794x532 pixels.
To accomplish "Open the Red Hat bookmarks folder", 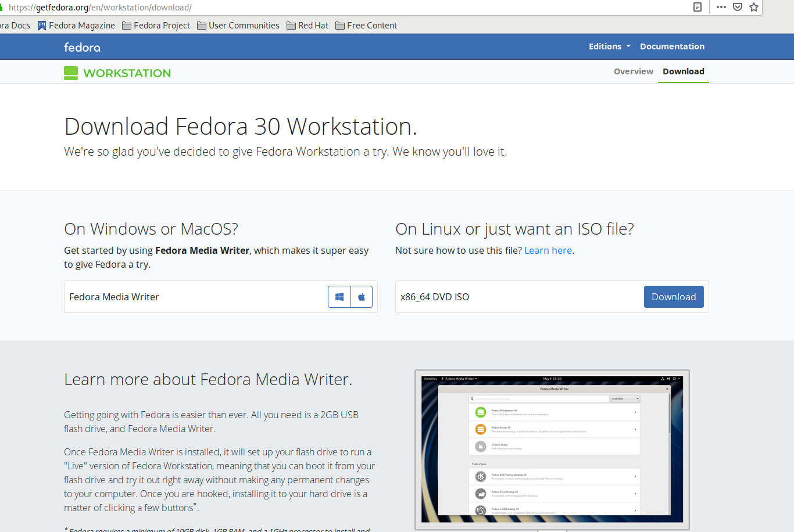I will [x=307, y=26].
